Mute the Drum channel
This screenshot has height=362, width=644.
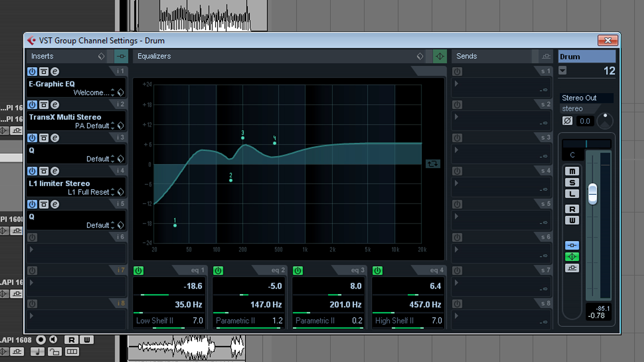point(572,171)
